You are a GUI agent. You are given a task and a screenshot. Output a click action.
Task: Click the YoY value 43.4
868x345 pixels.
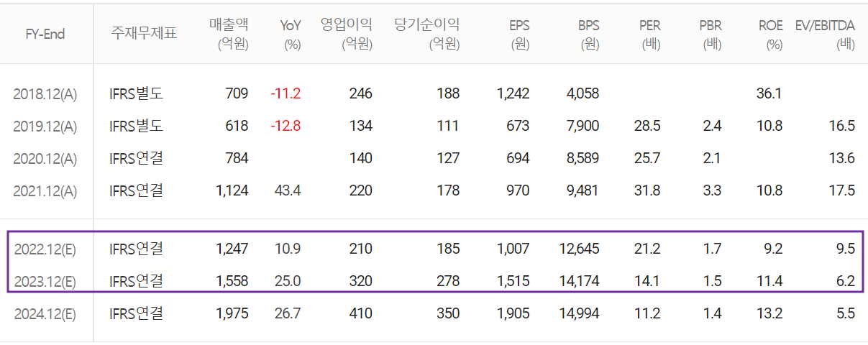click(288, 190)
